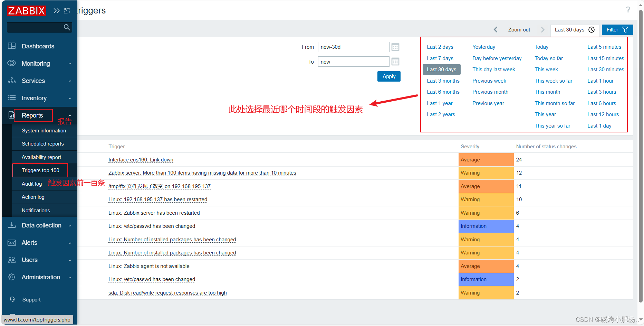644x326 pixels.
Task: Open the Dashboards section
Action: [38, 46]
